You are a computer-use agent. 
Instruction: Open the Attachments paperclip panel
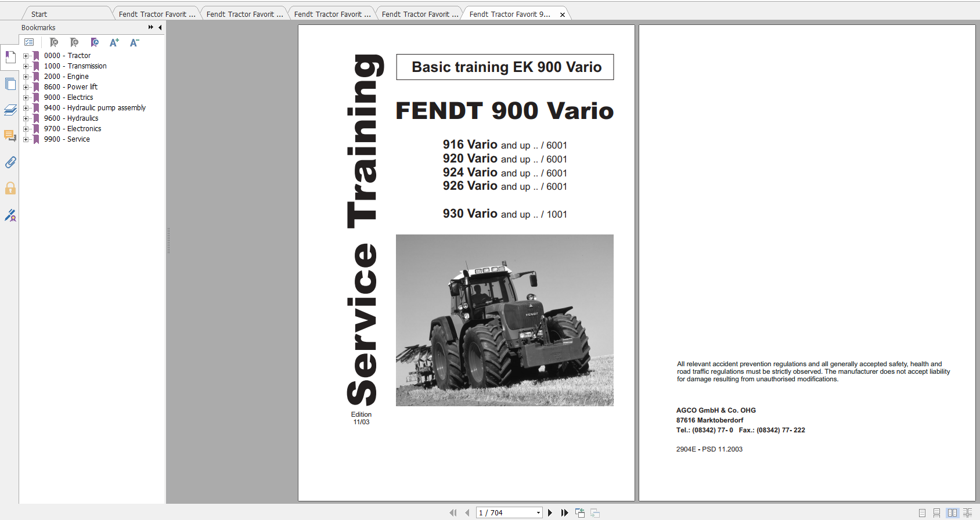point(10,162)
